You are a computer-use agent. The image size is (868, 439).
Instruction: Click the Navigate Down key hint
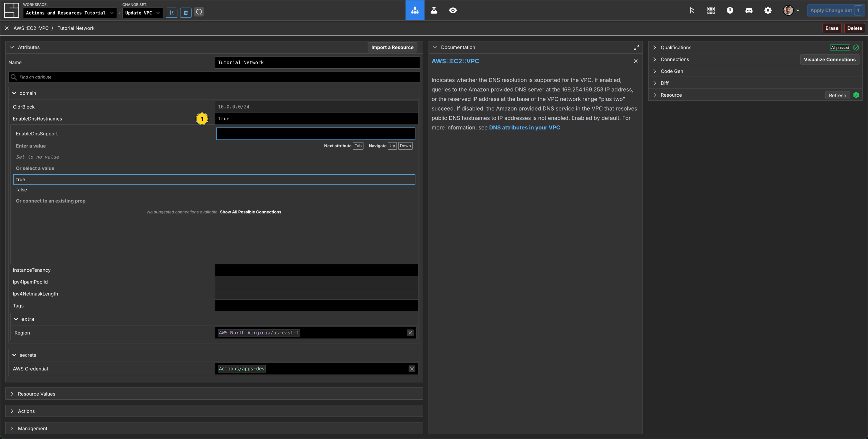tap(405, 146)
